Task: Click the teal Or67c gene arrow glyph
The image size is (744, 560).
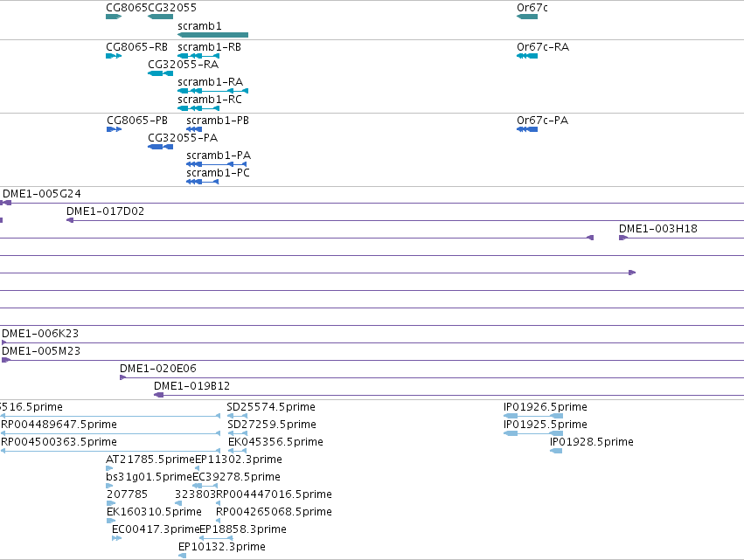Action: pyautogui.click(x=526, y=17)
